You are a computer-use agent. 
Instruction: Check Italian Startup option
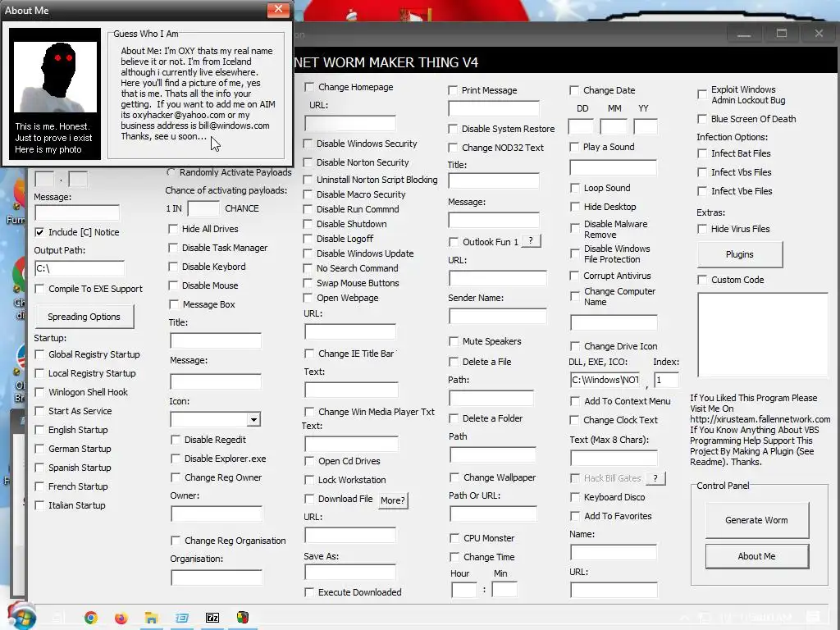coord(39,505)
